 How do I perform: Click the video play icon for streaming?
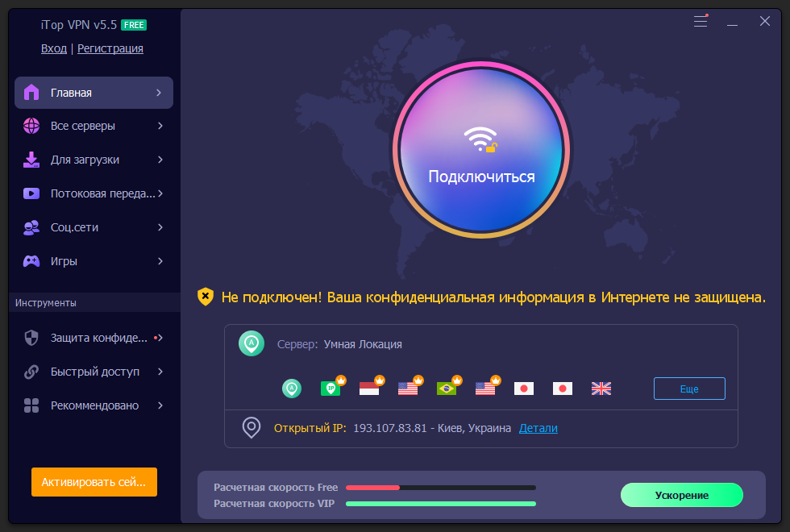point(31,193)
